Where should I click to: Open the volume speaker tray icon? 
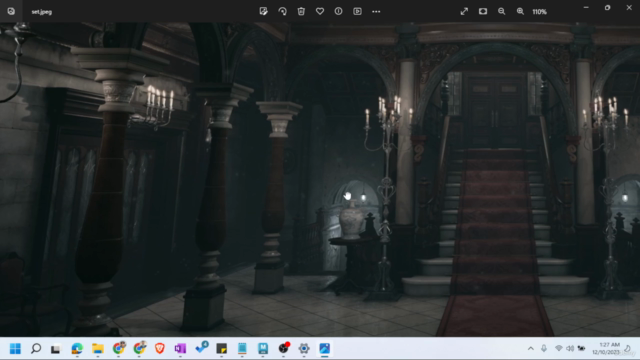[570, 349]
